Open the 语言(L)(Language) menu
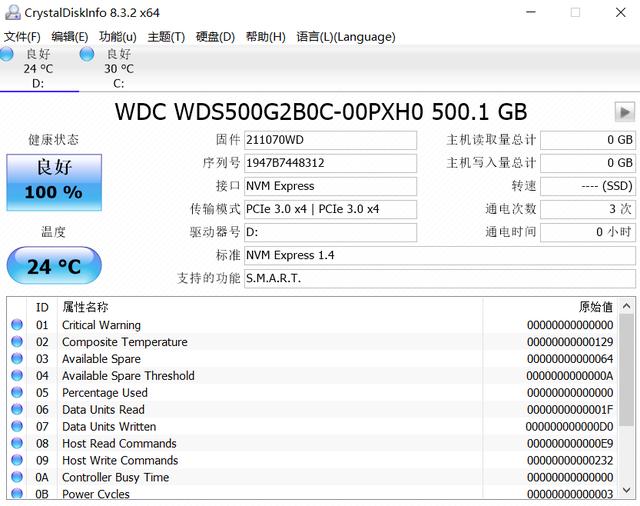 (346, 37)
